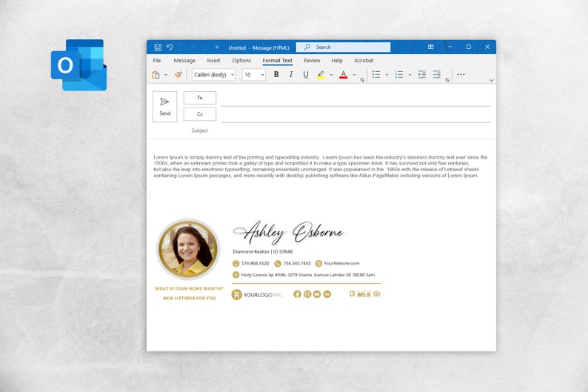Collapse the ribbon chevron
The image size is (588, 392).
point(491,80)
